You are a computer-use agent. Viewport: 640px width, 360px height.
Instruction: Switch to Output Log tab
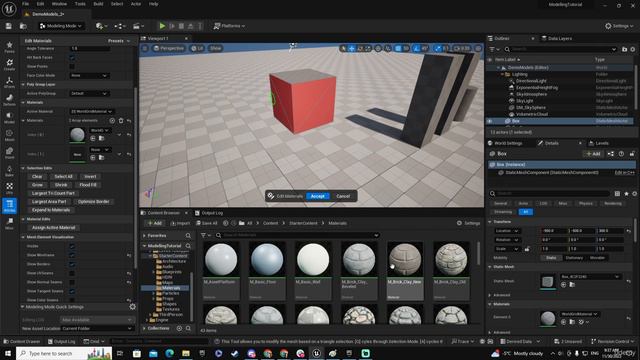[209, 213]
